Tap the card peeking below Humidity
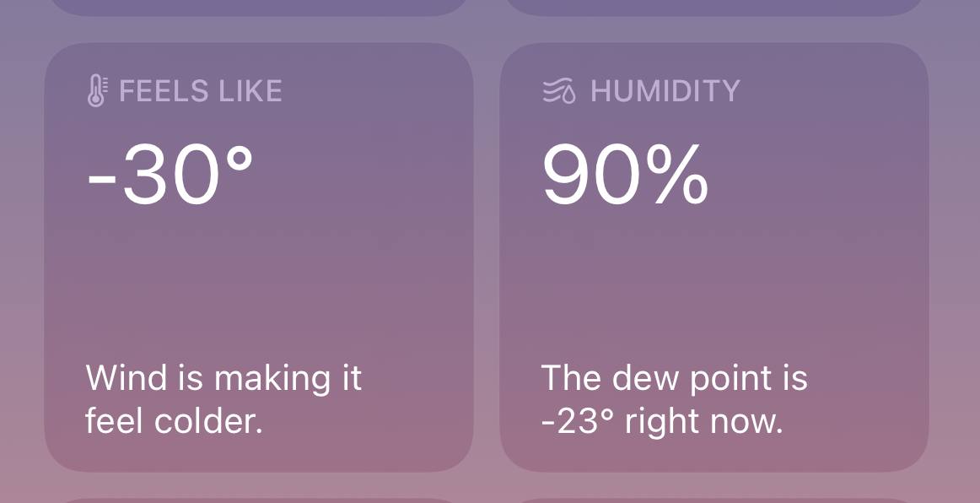This screenshot has height=503, width=980. 713,500
